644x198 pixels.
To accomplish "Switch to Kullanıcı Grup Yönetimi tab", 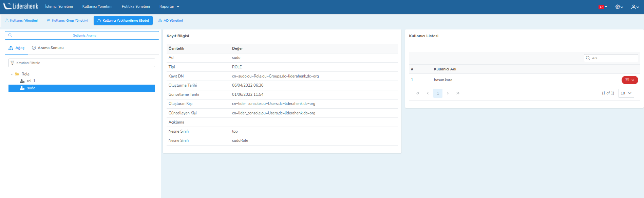I will click(68, 21).
